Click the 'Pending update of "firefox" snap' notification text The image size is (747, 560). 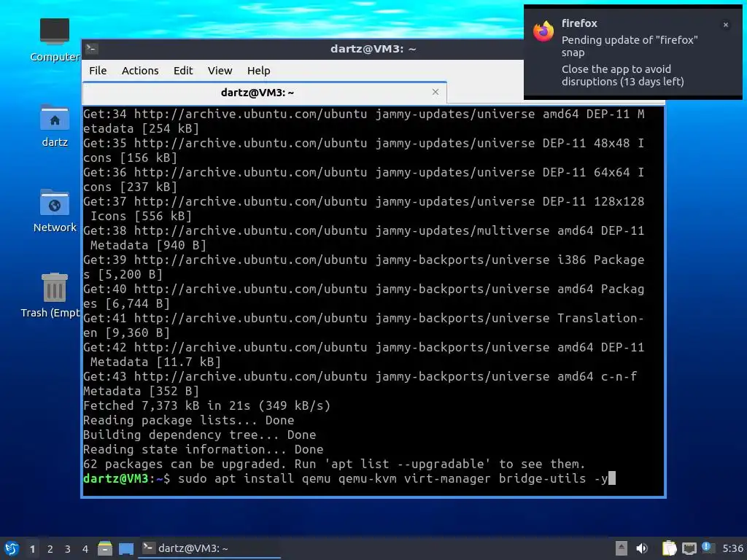pos(630,46)
